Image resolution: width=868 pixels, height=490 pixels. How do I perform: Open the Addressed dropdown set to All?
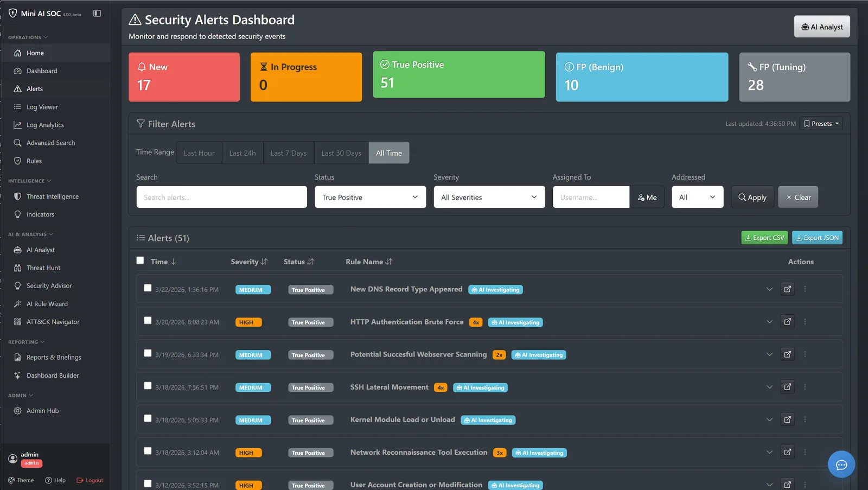pos(698,197)
